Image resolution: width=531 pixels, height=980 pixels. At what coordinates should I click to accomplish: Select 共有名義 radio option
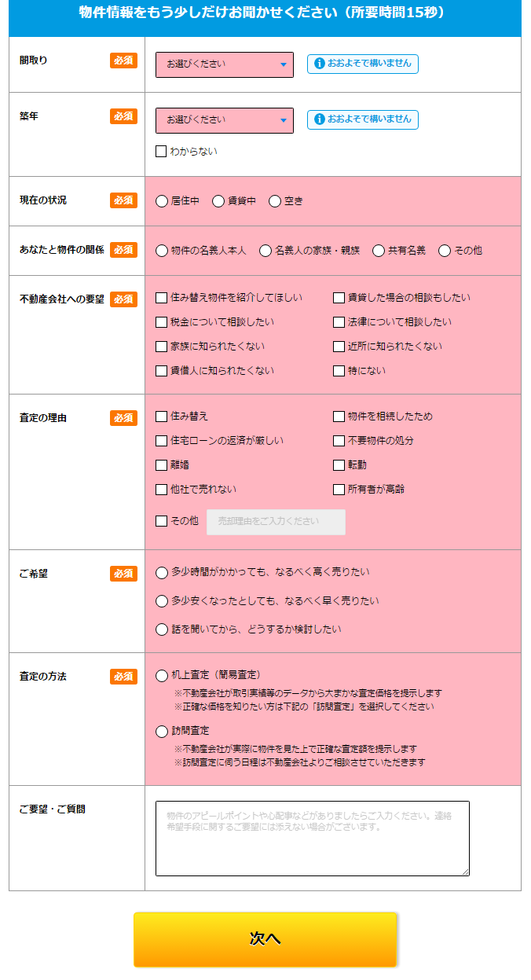click(x=379, y=251)
